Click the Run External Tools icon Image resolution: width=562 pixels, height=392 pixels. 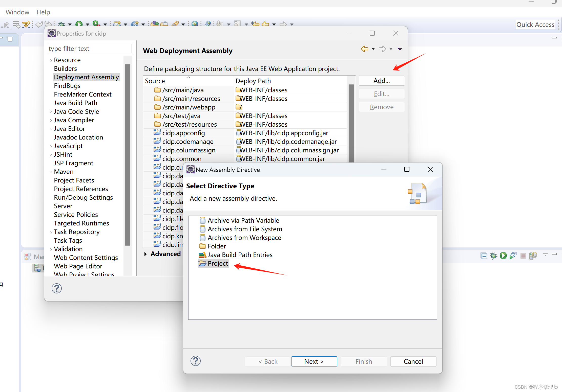96,24
